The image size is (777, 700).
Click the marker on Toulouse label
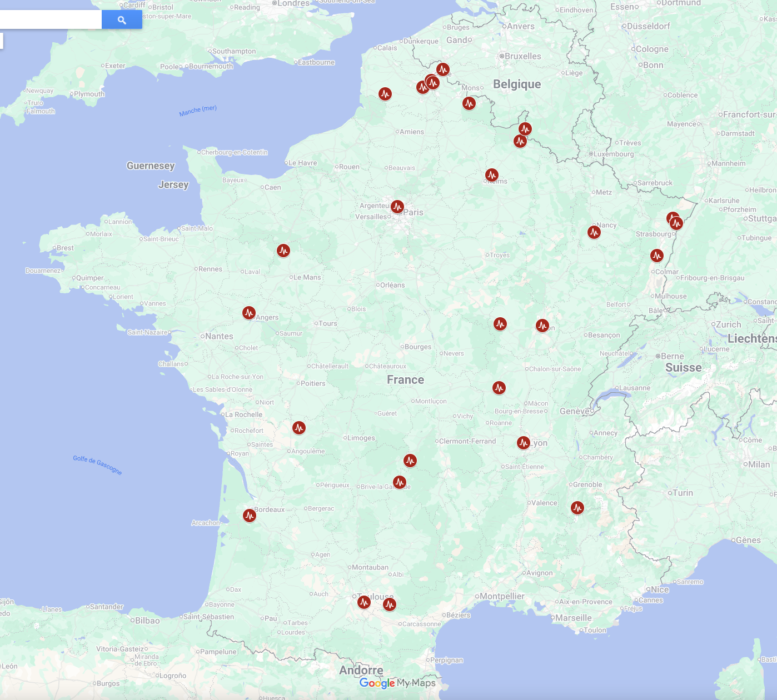[364, 602]
